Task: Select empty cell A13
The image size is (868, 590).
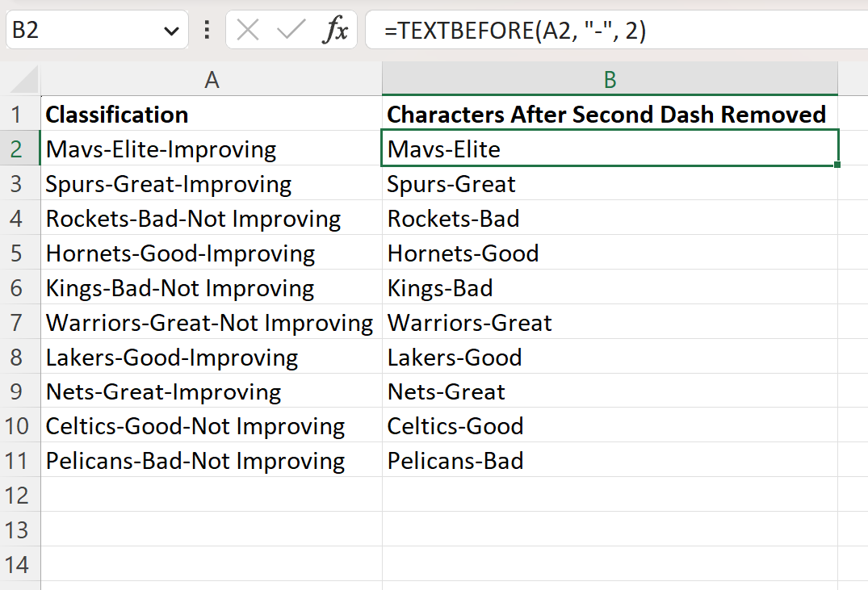Action: coord(211,530)
